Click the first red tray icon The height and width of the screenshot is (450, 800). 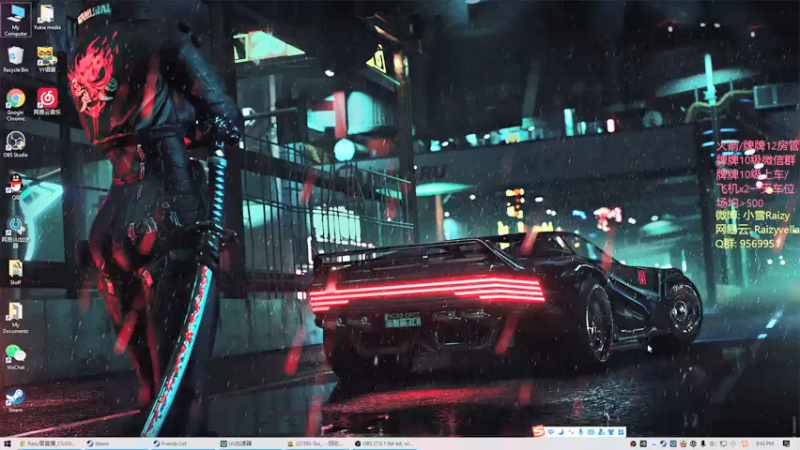pos(633,444)
